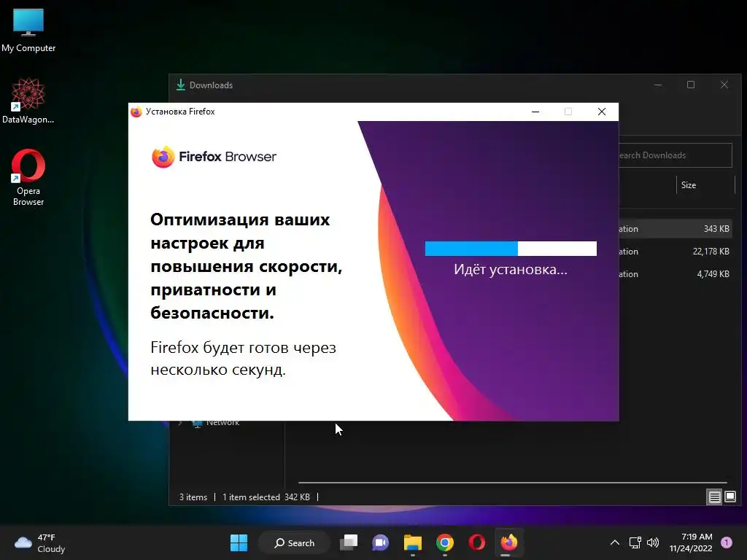Click the Windows Start button
Screen dimensions: 747x560
click(239, 542)
